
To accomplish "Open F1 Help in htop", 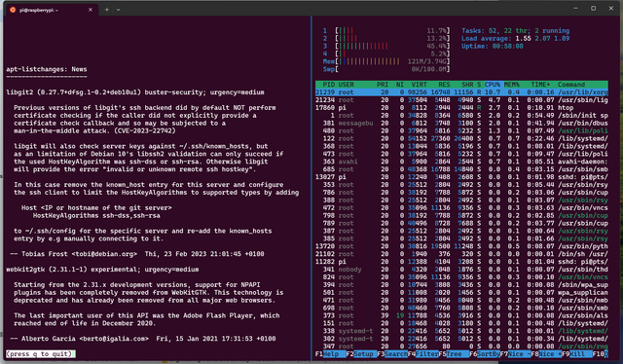I will 330,353.
